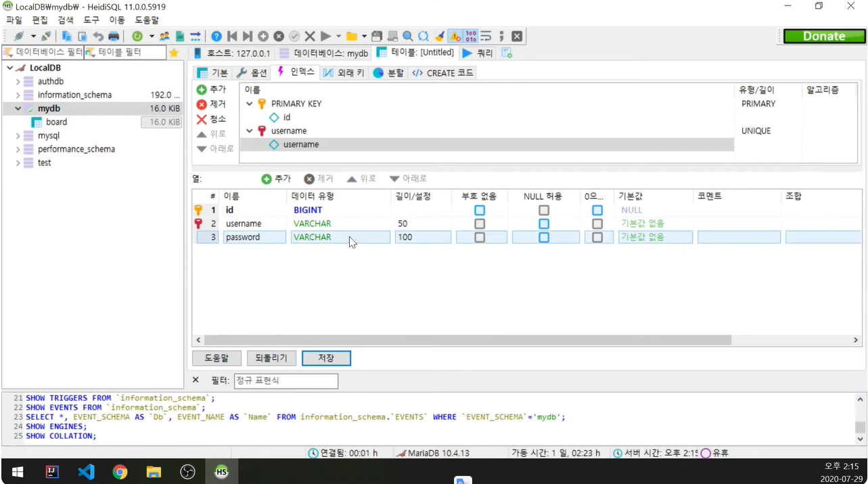The image size is (868, 484).
Task: Toggle zerofill checkbox for password column
Action: (x=597, y=237)
